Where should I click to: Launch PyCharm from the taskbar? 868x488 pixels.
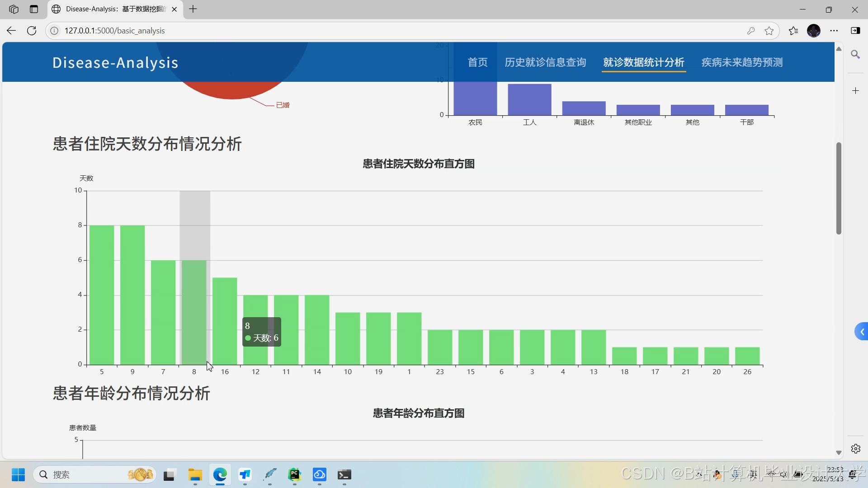[295, 475]
